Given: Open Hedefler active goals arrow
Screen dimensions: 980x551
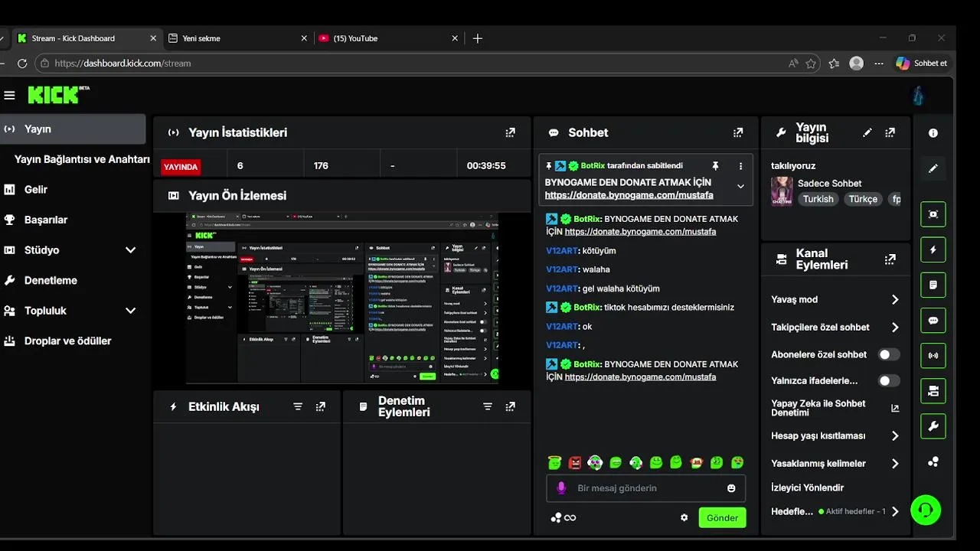Looking at the screenshot, I should [895, 511].
